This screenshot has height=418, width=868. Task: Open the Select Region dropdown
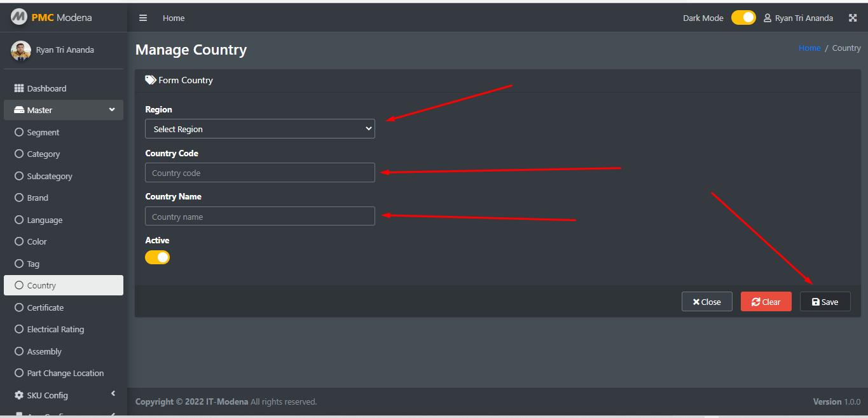tap(260, 129)
